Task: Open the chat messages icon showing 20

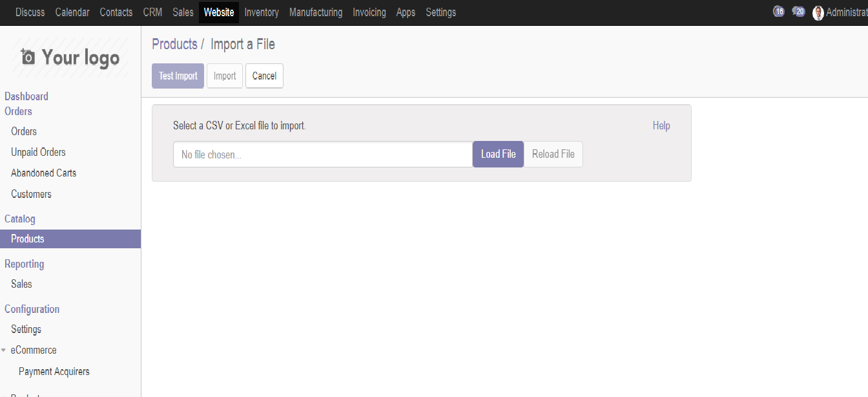Action: [x=799, y=12]
